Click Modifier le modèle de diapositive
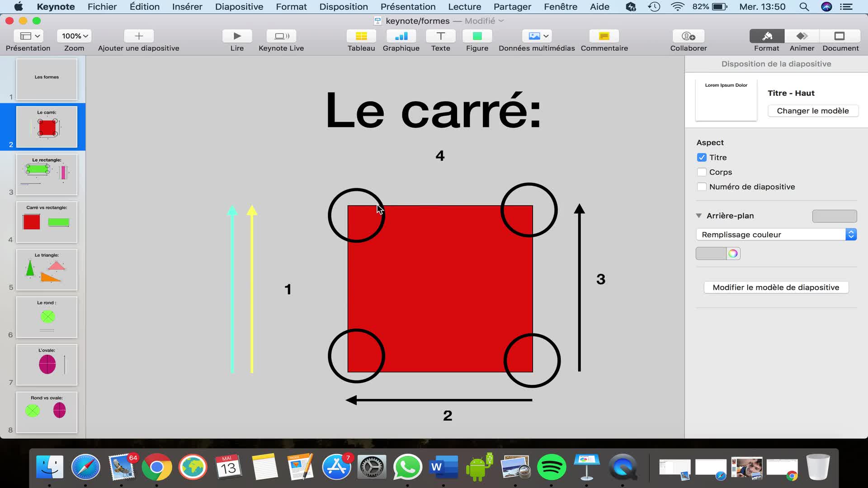Viewport: 868px width, 488px height. pos(776,287)
